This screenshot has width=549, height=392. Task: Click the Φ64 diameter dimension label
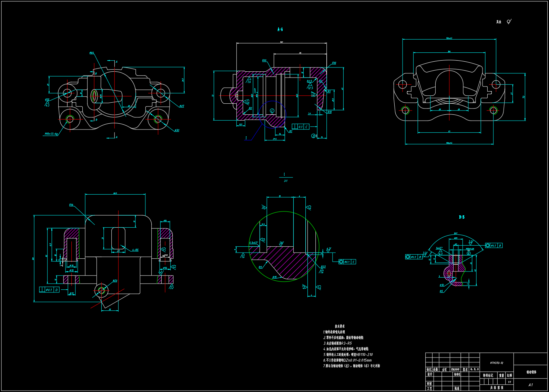coord(92,53)
